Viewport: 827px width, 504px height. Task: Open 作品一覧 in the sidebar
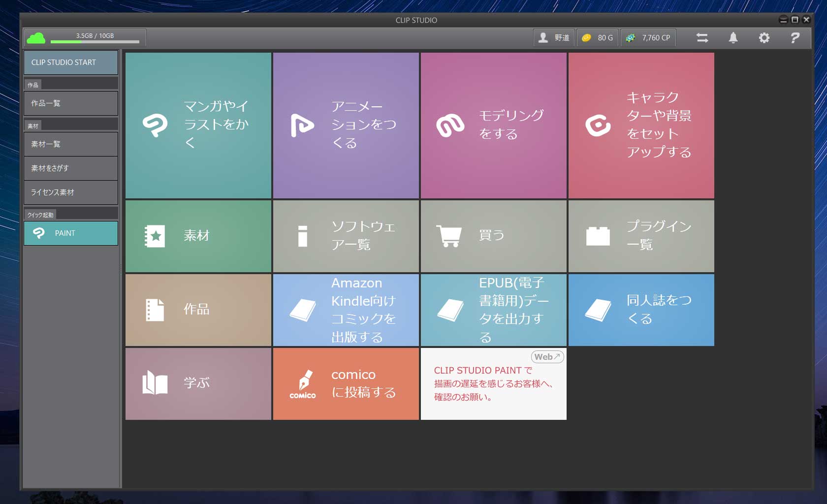(x=71, y=103)
